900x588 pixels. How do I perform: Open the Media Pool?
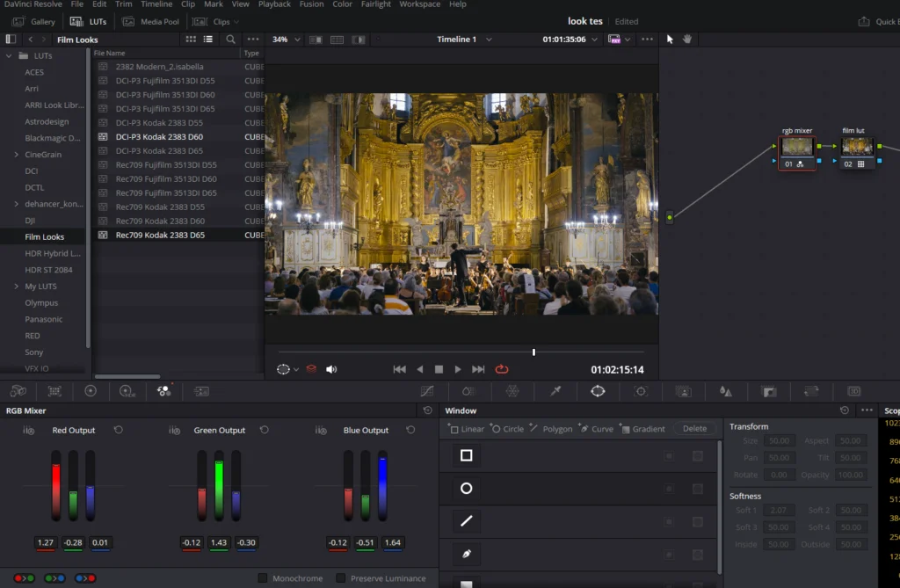(149, 21)
